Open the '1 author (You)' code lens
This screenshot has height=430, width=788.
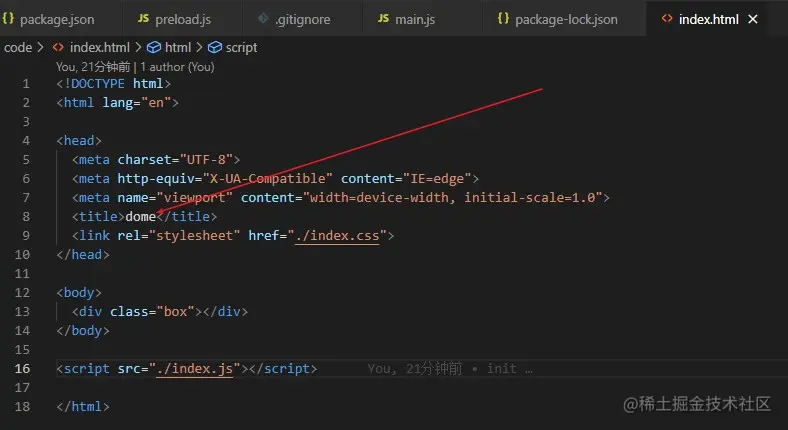coord(177,67)
